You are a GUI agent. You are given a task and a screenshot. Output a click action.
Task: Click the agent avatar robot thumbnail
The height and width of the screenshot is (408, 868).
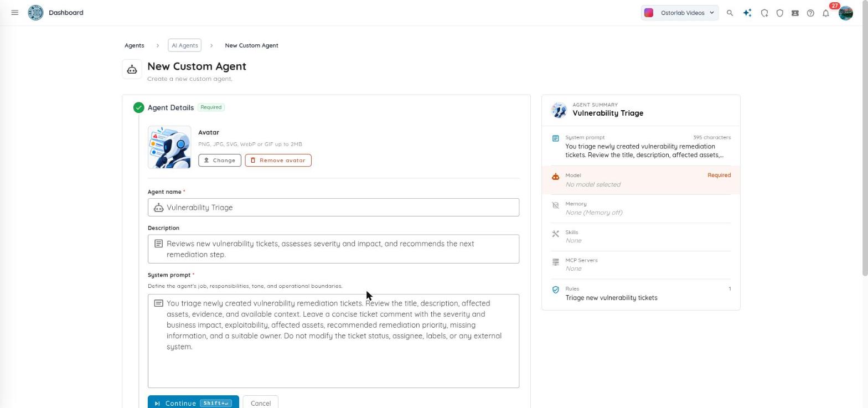169,147
